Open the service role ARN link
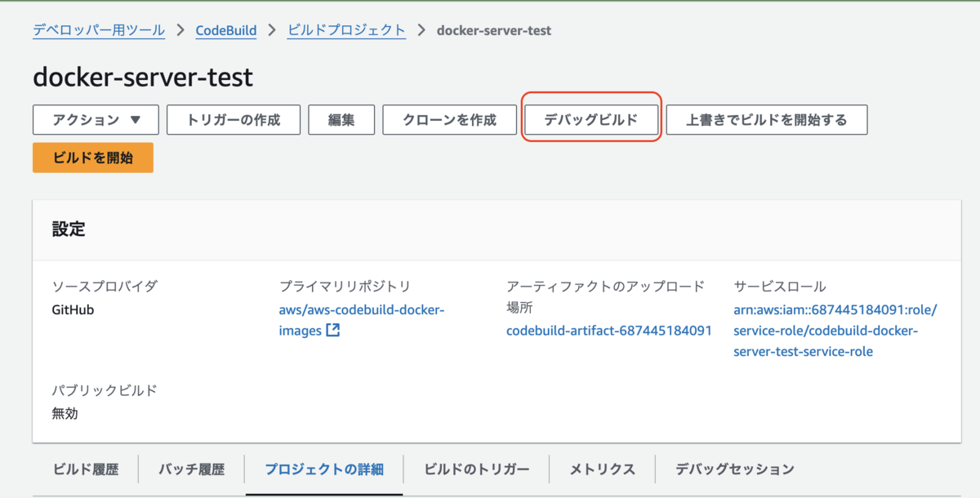The width and height of the screenshot is (980, 498). [x=835, y=331]
